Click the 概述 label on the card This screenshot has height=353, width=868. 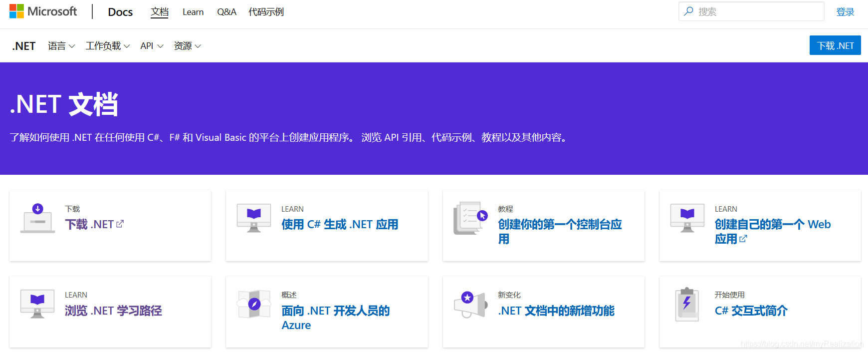(x=289, y=295)
